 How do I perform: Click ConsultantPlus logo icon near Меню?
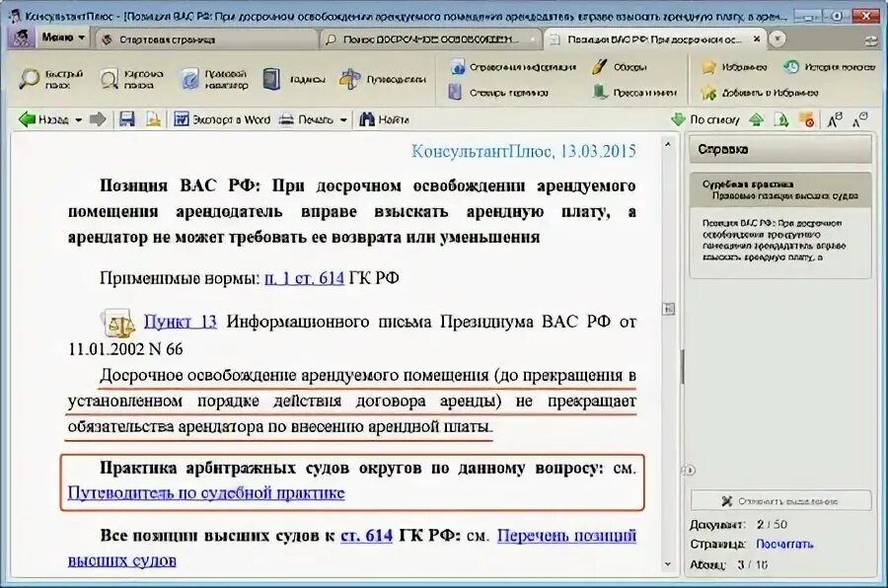[x=21, y=38]
